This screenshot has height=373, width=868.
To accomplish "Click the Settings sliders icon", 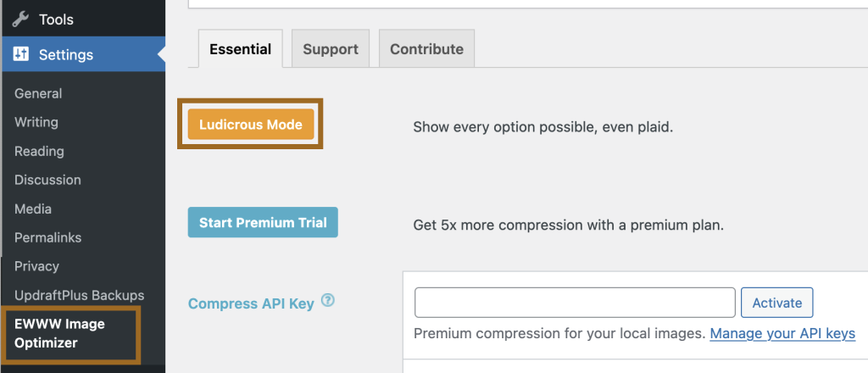I will [21, 55].
